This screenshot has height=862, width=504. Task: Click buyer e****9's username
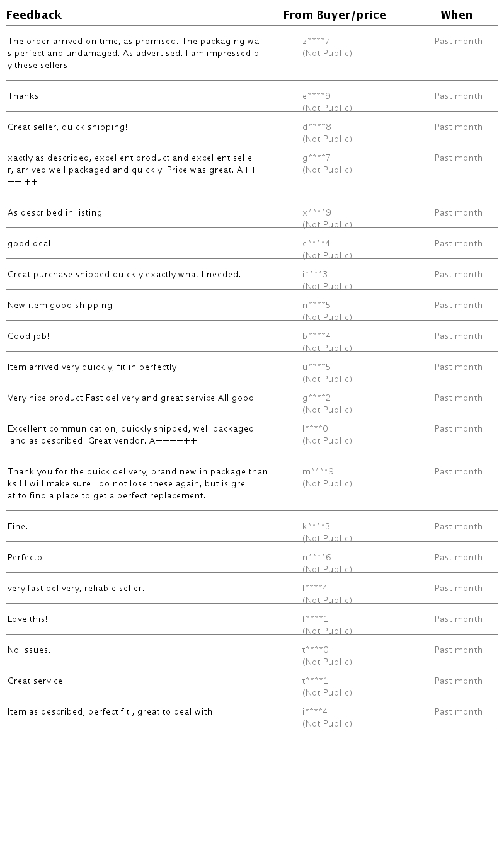click(316, 96)
